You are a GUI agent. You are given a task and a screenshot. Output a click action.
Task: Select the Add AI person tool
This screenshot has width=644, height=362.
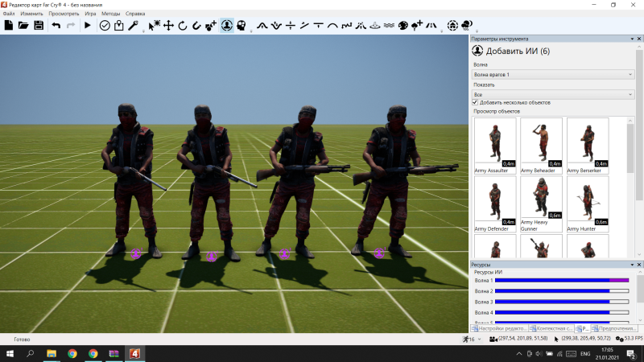pyautogui.click(x=227, y=26)
